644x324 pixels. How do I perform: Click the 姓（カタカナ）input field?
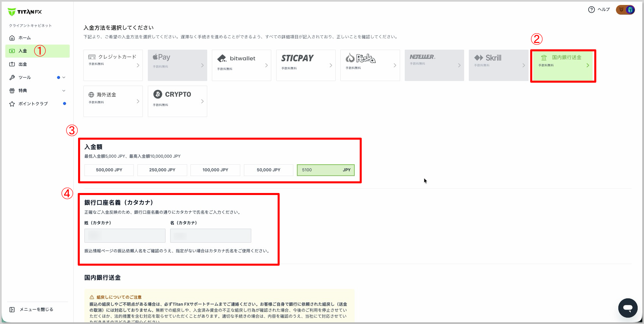click(125, 236)
